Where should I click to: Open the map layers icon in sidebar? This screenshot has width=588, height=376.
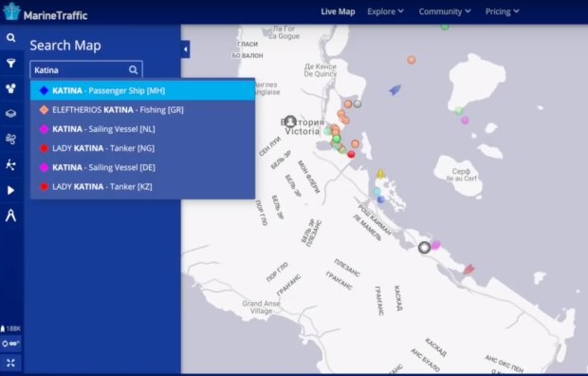[10, 113]
